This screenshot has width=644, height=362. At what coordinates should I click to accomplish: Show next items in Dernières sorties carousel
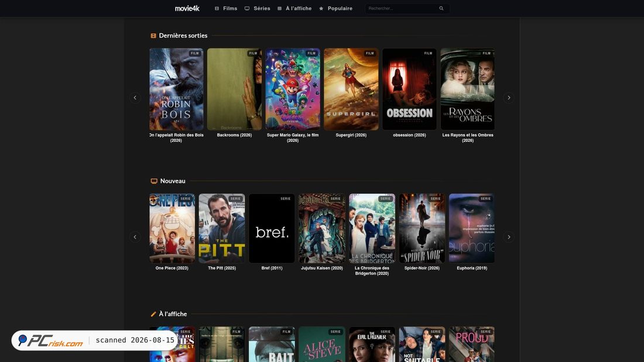(x=508, y=98)
